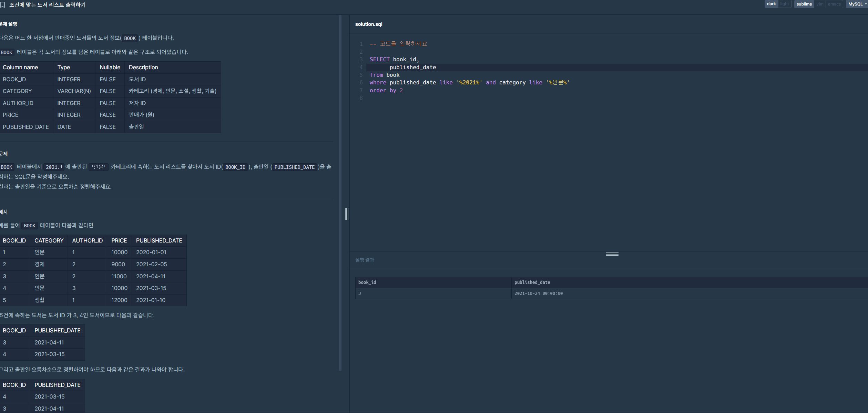Open the MySQL language dropdown
Screen dimensions: 868x413
pyautogui.click(x=857, y=4)
